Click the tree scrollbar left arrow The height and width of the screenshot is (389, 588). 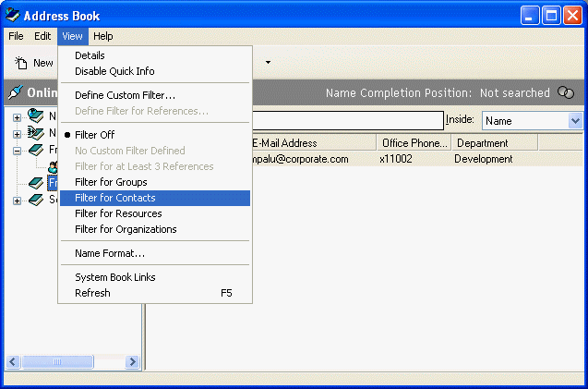coord(13,361)
